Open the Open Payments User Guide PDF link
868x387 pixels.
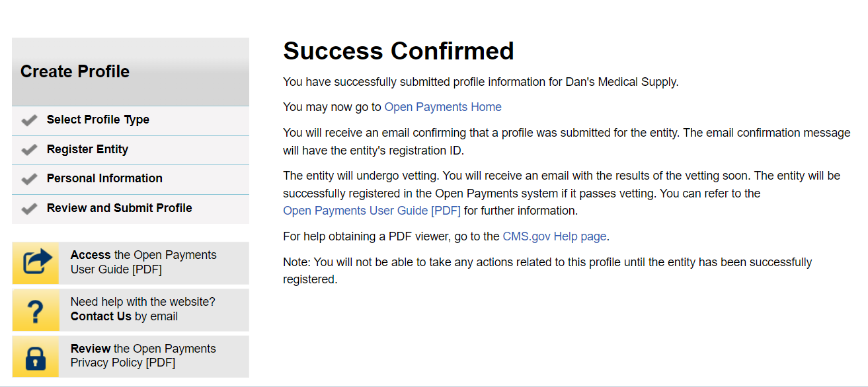click(372, 211)
